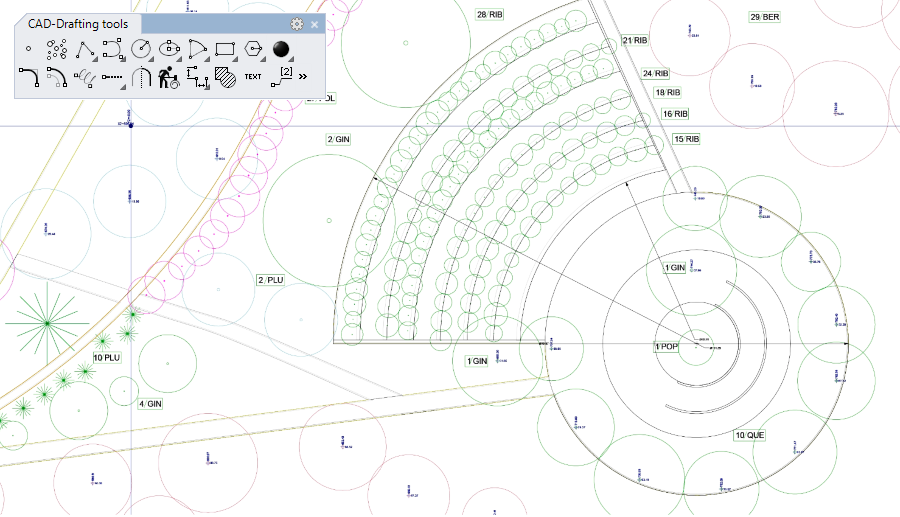Select the Hatch tool

coord(226,77)
